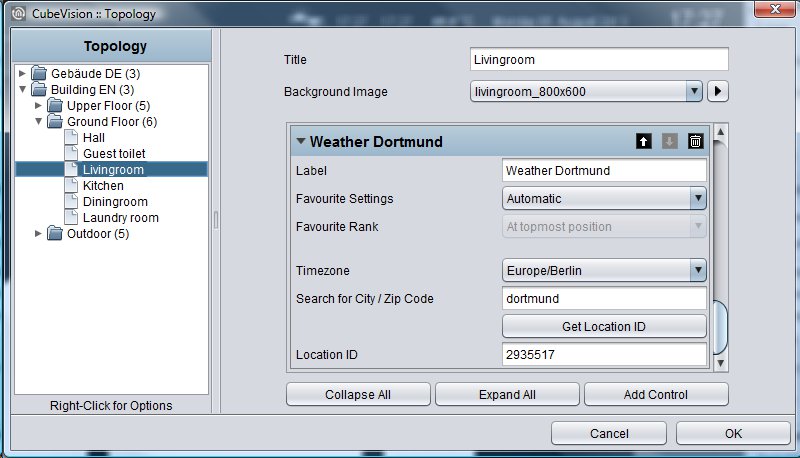The height and width of the screenshot is (458, 800).
Task: Expand the Gebäude DE tree node
Action: (x=22, y=73)
